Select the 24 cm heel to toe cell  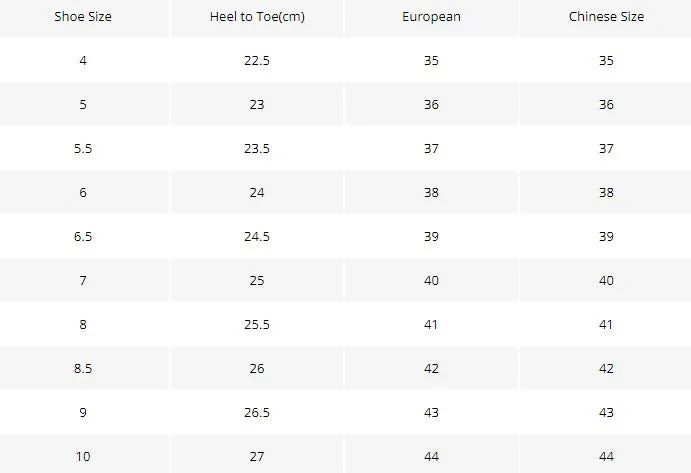tap(257, 193)
